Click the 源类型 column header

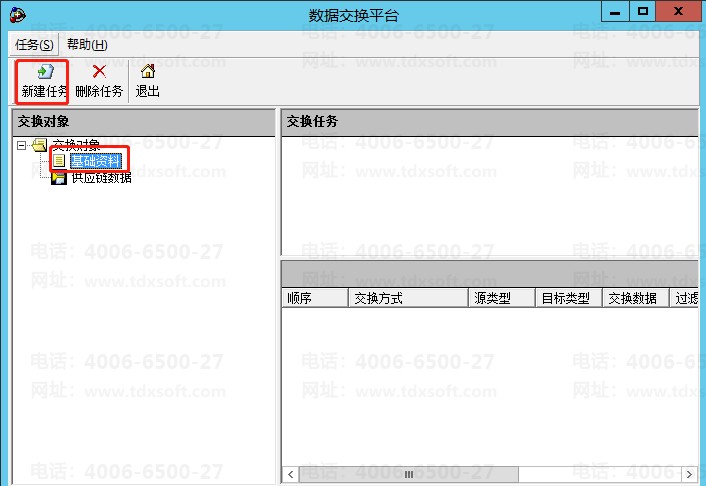coord(502,298)
